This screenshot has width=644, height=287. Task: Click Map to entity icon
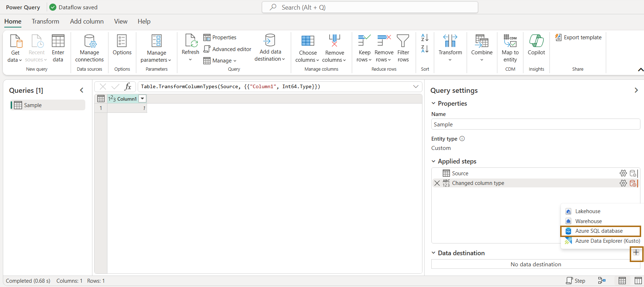point(510,41)
